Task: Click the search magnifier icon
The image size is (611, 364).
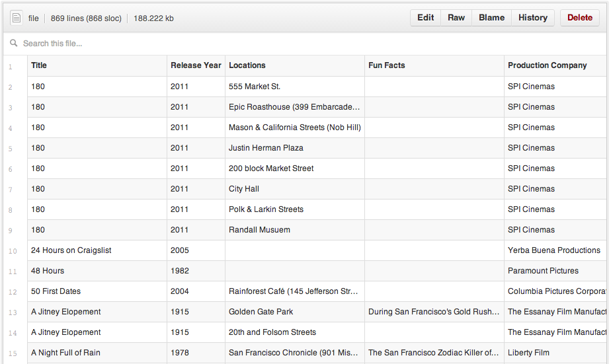Action: 13,44
